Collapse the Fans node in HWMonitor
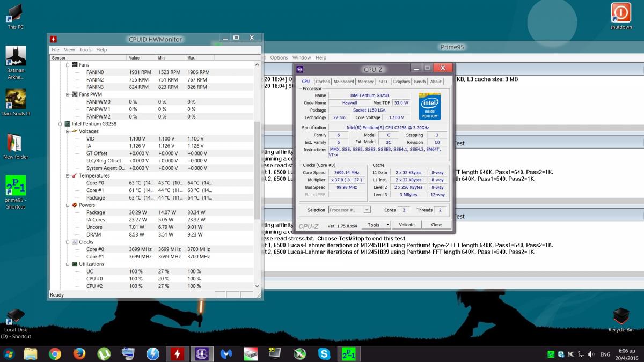This screenshot has width=644, height=362. pyautogui.click(x=68, y=65)
